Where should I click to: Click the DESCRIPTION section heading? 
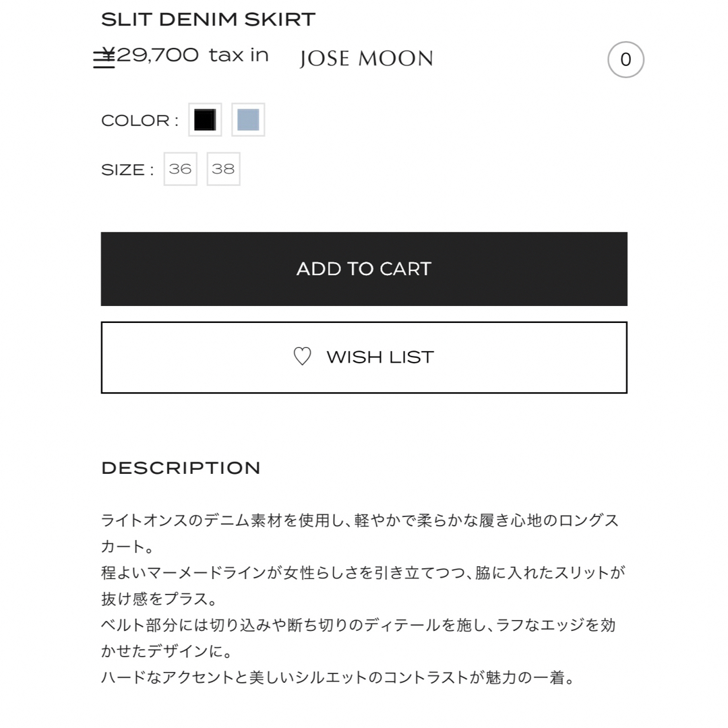(x=181, y=468)
